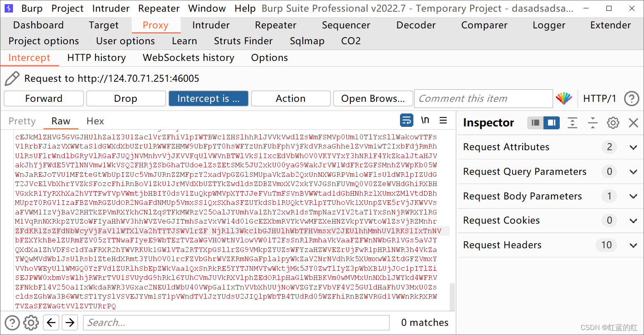Open the search help icon at bottom
644x335 pixels.
click(12, 322)
